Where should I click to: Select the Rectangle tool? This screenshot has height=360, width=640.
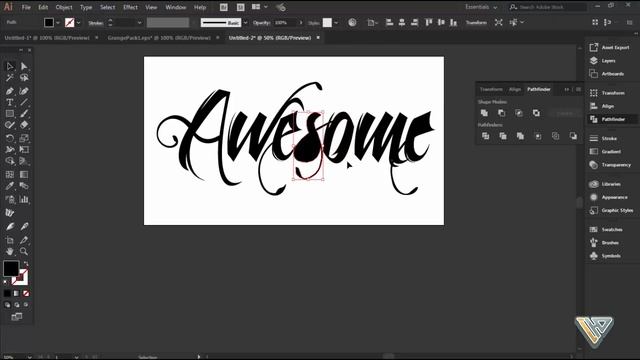(x=10, y=114)
